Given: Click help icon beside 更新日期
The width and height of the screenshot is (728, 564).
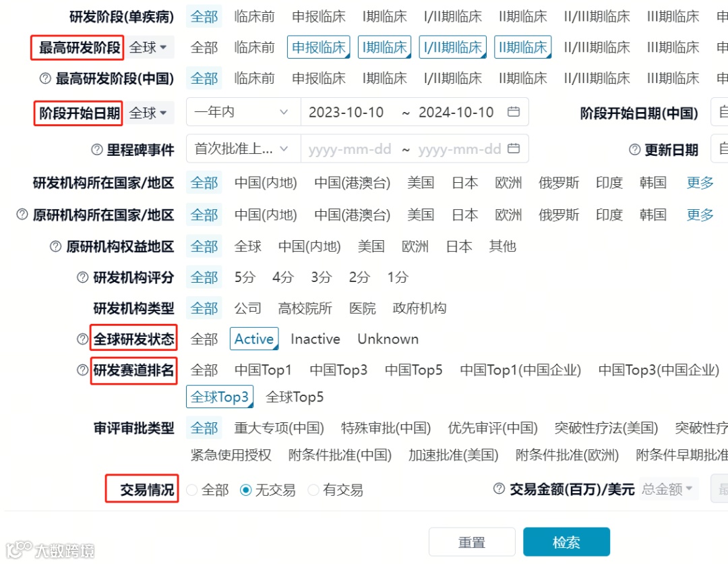Looking at the screenshot, I should [x=635, y=150].
